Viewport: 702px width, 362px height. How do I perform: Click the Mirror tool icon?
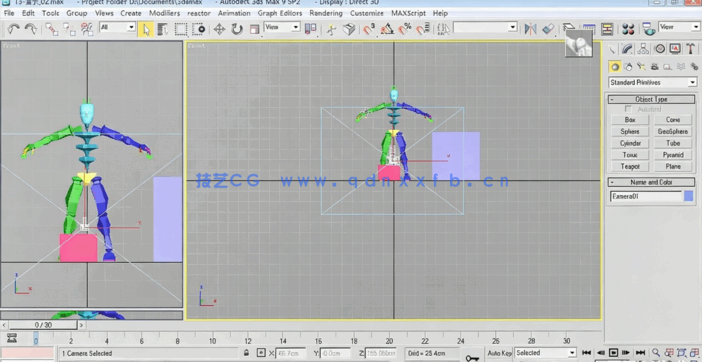click(x=531, y=29)
